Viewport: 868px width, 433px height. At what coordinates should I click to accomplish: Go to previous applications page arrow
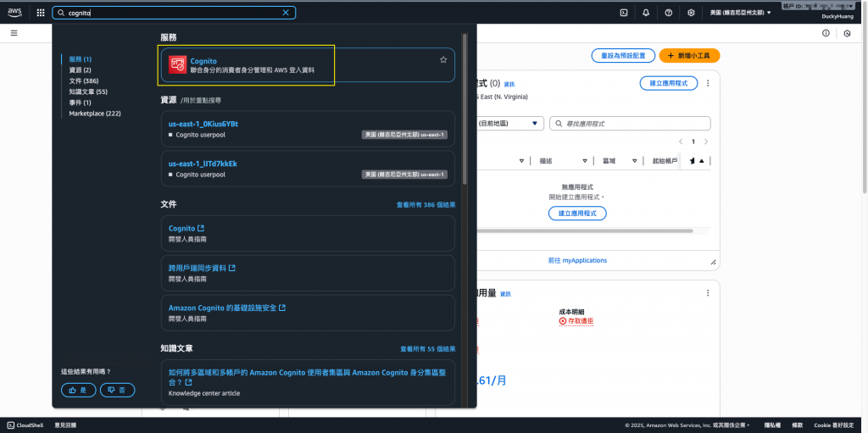pyautogui.click(x=681, y=142)
